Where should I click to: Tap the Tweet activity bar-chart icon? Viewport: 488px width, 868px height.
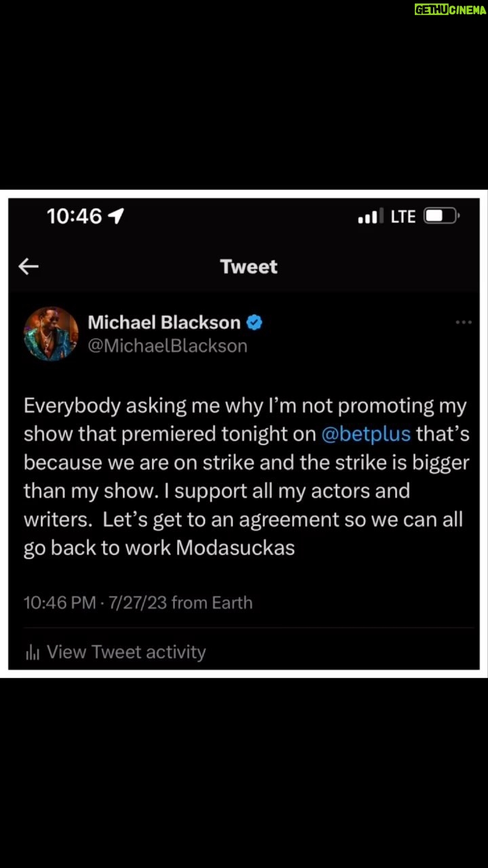click(32, 652)
